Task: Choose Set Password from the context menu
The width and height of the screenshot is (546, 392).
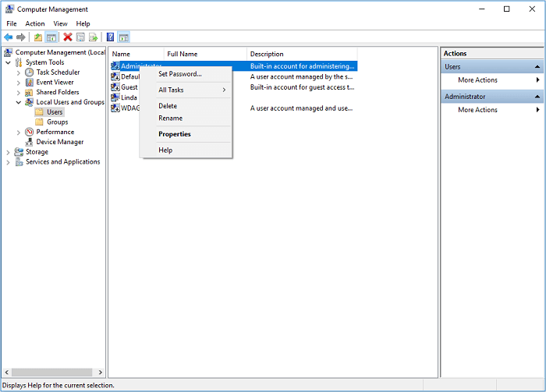Action: pyautogui.click(x=180, y=74)
